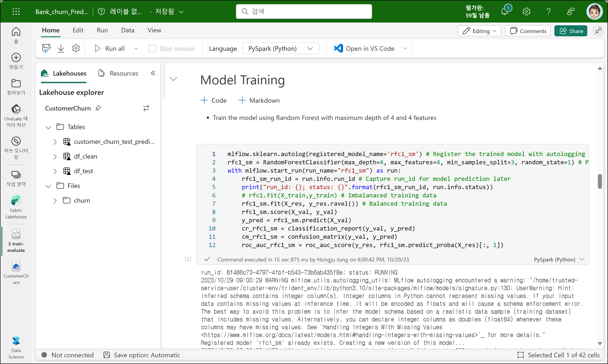Collapse the Tables folder
This screenshot has width=608, height=364.
tap(48, 127)
